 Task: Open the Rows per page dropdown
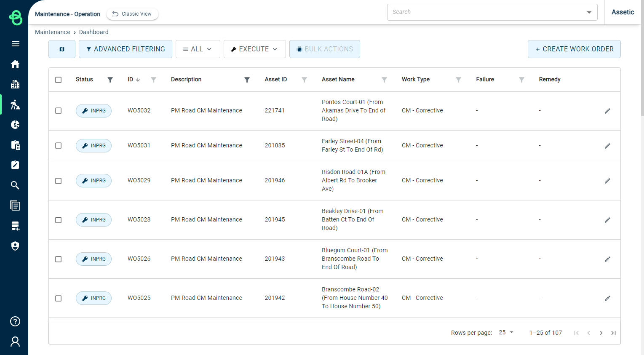click(x=505, y=333)
